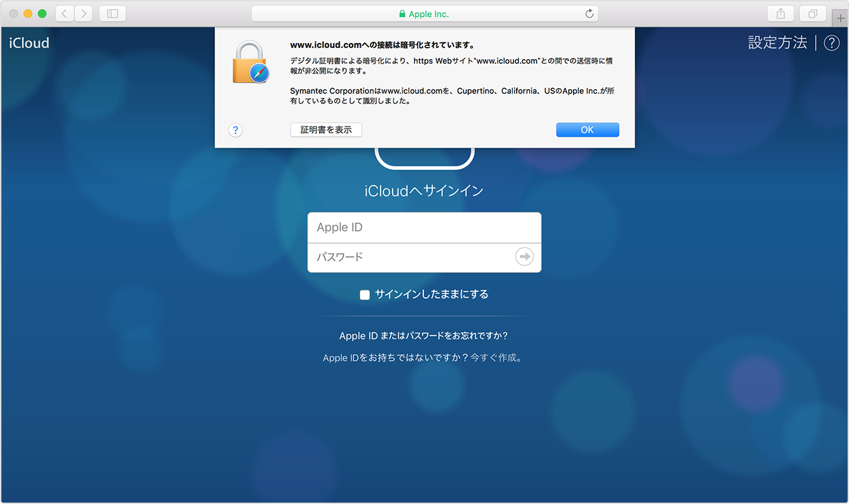849x504 pixels.
Task: Go back using the previous page arrow
Action: click(64, 13)
